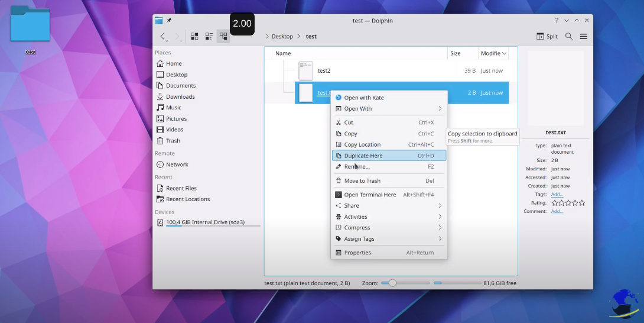Switch to Icons view mode
The height and width of the screenshot is (323, 644).
click(194, 37)
